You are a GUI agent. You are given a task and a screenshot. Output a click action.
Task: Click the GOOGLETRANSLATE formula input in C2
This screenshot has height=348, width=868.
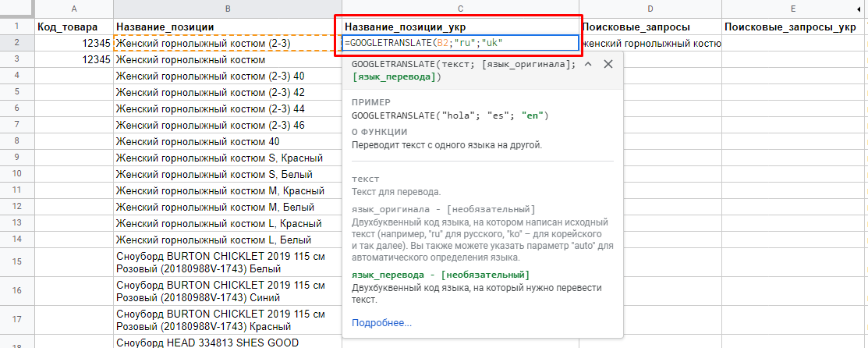(x=460, y=44)
